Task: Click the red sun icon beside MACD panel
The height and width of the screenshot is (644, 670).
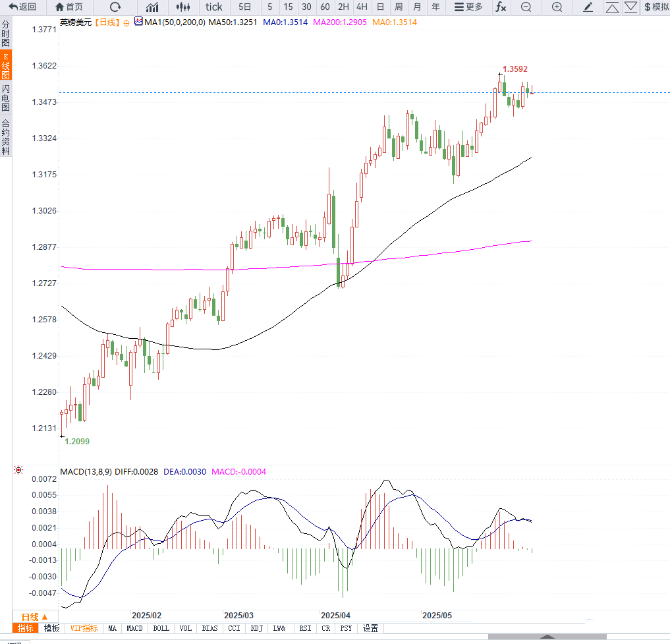Action: coord(18,470)
